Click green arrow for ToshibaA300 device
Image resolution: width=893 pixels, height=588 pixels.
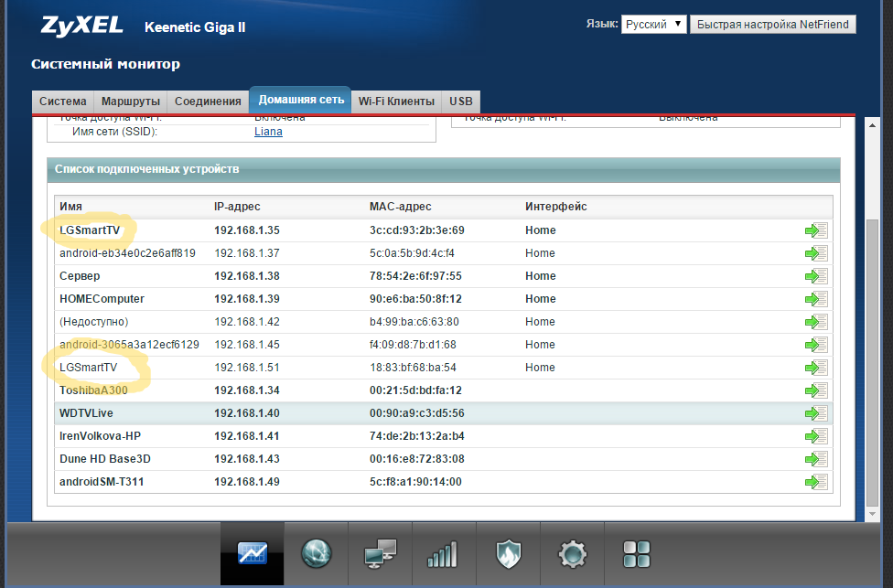click(x=815, y=390)
